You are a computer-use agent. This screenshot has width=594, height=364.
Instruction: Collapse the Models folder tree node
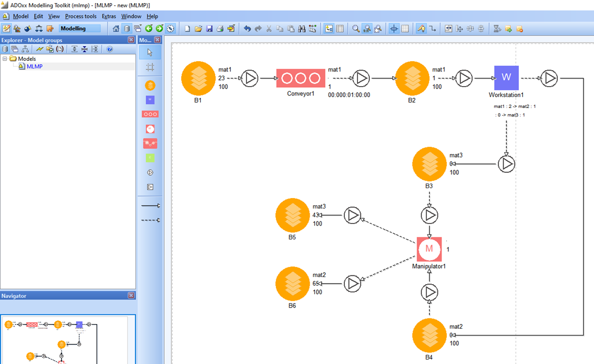(x=5, y=59)
